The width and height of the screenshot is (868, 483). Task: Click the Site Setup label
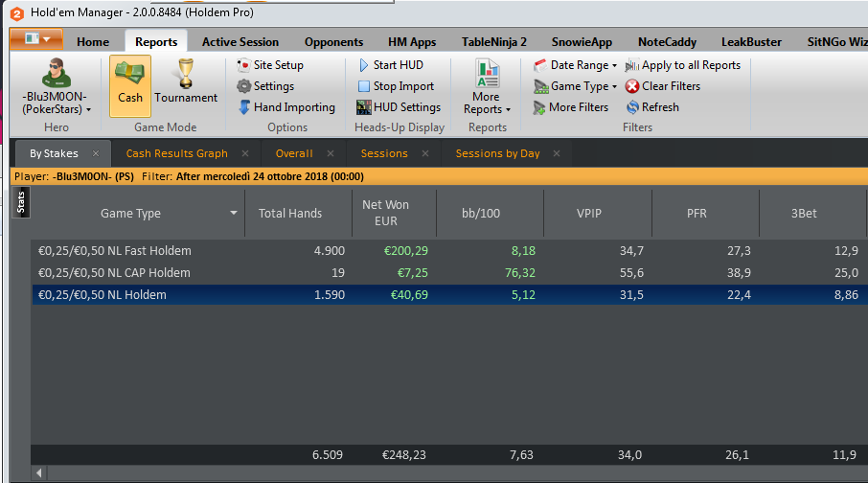(279, 65)
